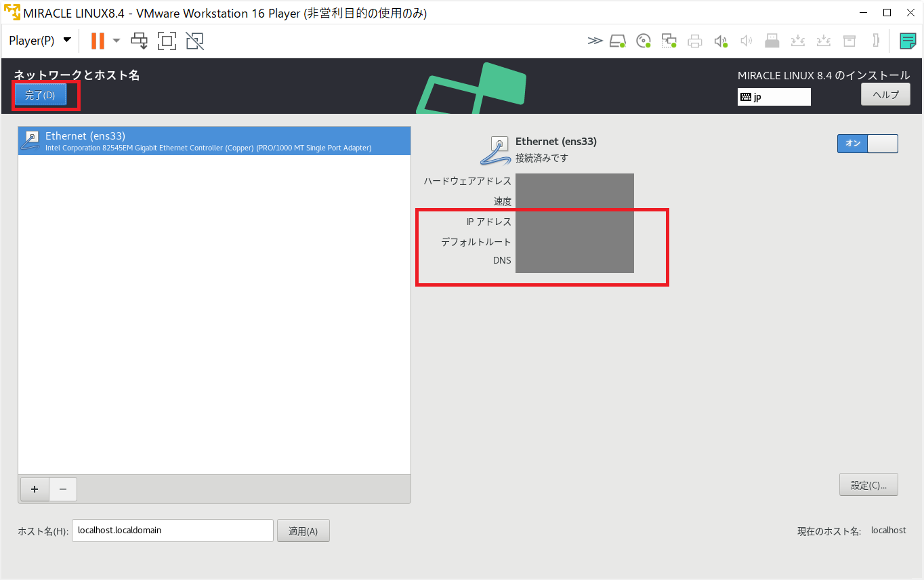
Task: Click the ハードウェアアドレス label
Action: pos(467,181)
